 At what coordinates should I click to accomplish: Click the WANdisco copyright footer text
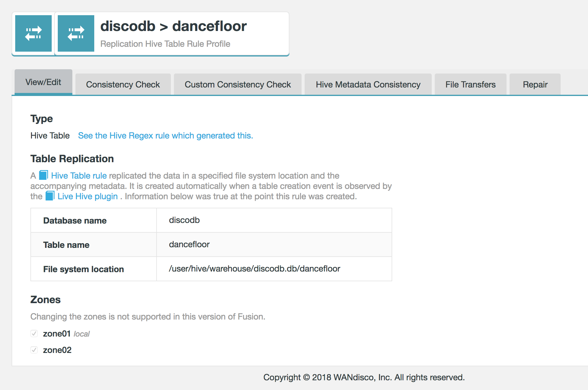coord(364,377)
